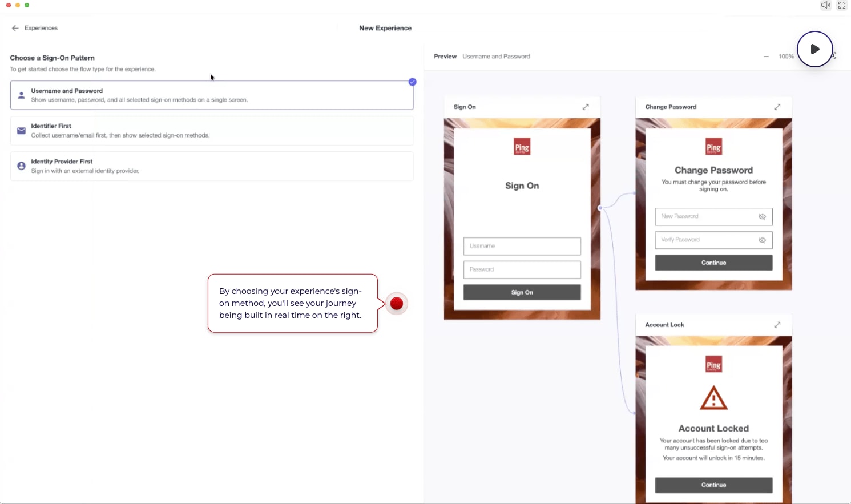This screenshot has width=851, height=504.
Task: Click the New Password field
Action: coord(714,216)
